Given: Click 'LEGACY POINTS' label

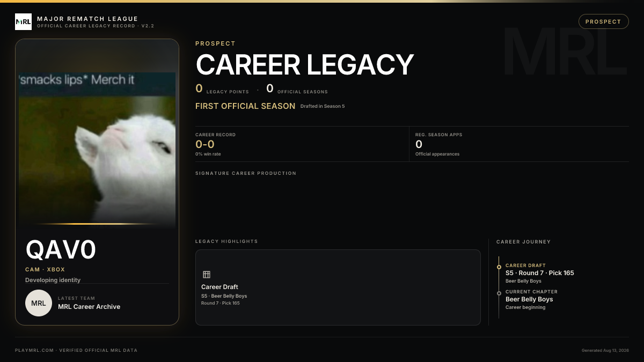Looking at the screenshot, I should coord(228,92).
